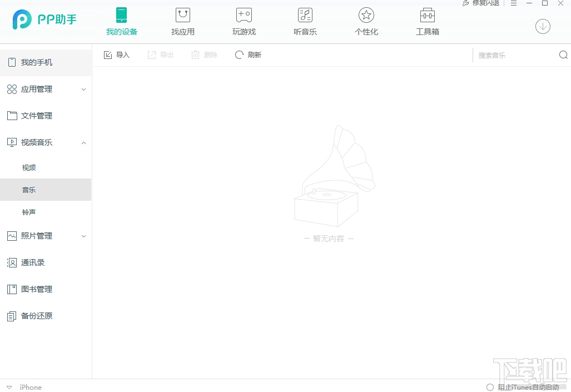Select the 找应用 app store icon

[x=182, y=21]
